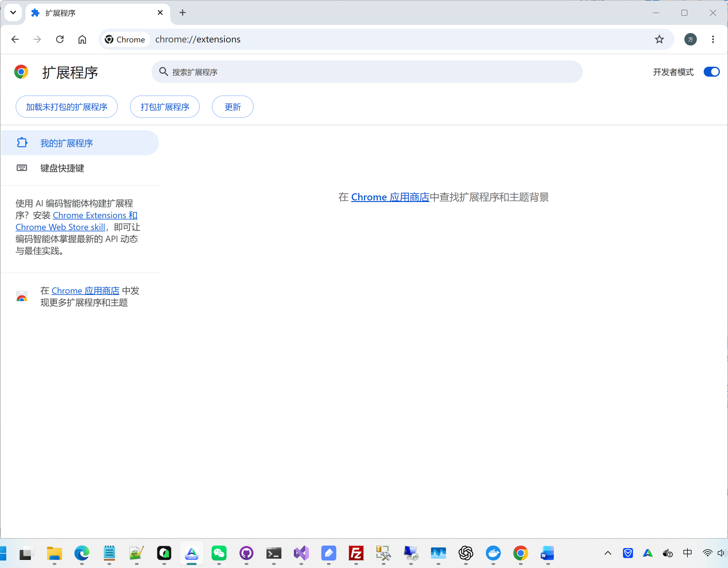Open 键盘快捷键 in the sidebar

80,168
